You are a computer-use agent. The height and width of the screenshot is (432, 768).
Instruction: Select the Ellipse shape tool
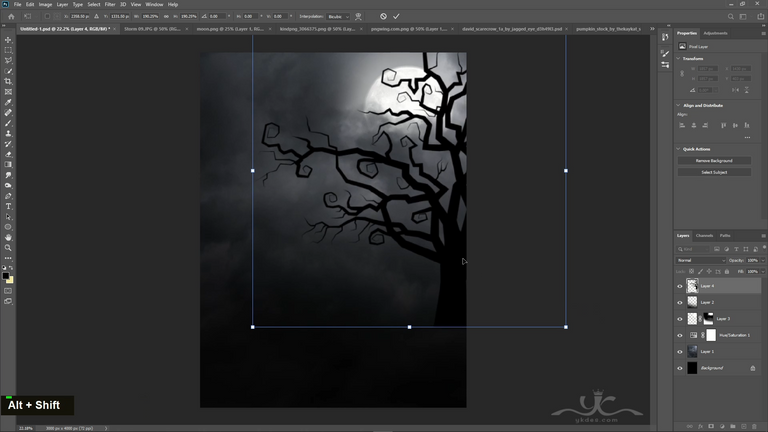pyautogui.click(x=8, y=227)
